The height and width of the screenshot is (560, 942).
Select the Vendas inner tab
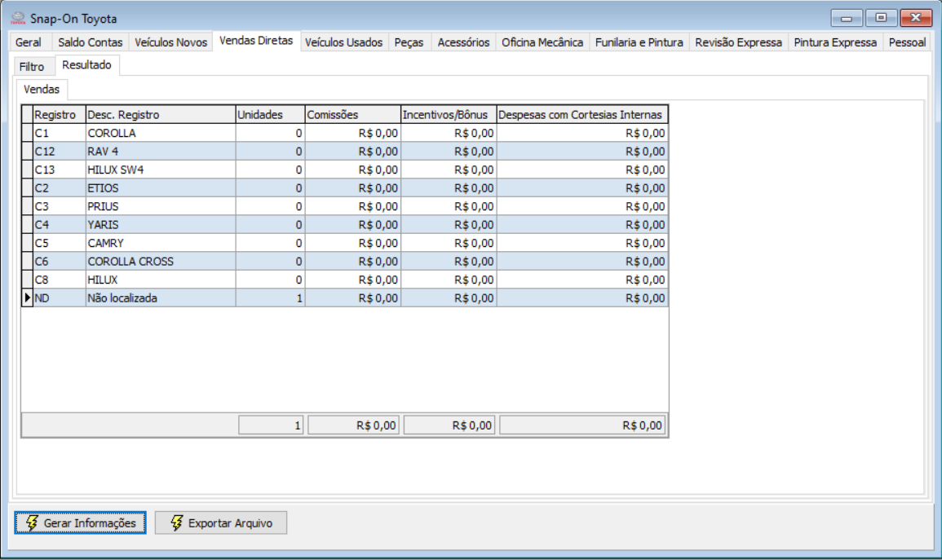coord(42,90)
